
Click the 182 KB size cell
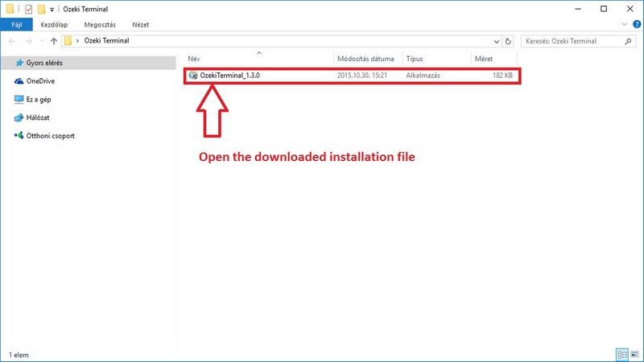pos(502,76)
